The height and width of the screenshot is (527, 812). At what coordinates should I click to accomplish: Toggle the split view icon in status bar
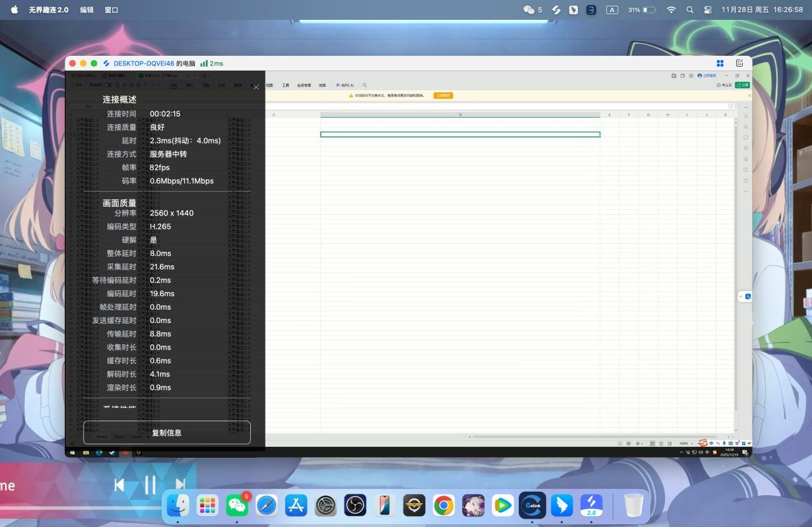661,443
